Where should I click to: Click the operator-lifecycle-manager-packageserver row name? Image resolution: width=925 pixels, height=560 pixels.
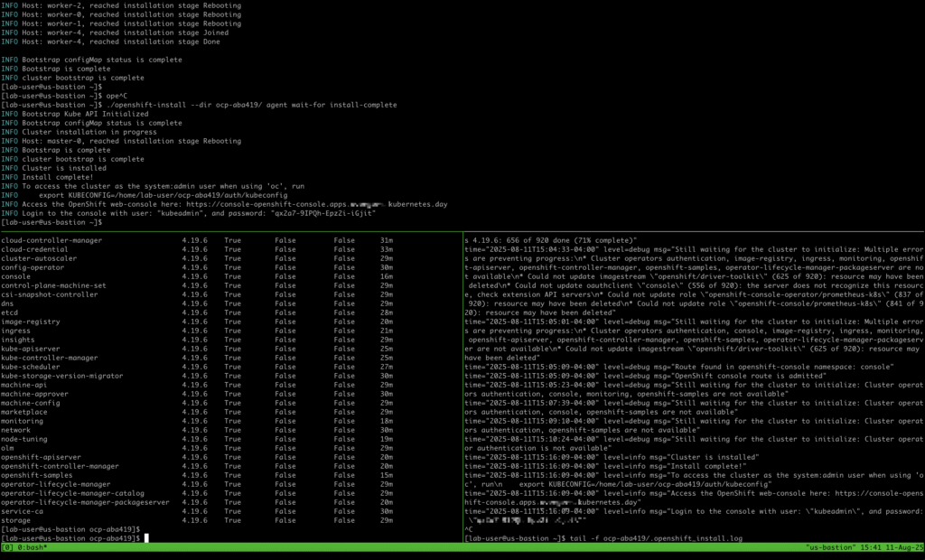pos(86,502)
